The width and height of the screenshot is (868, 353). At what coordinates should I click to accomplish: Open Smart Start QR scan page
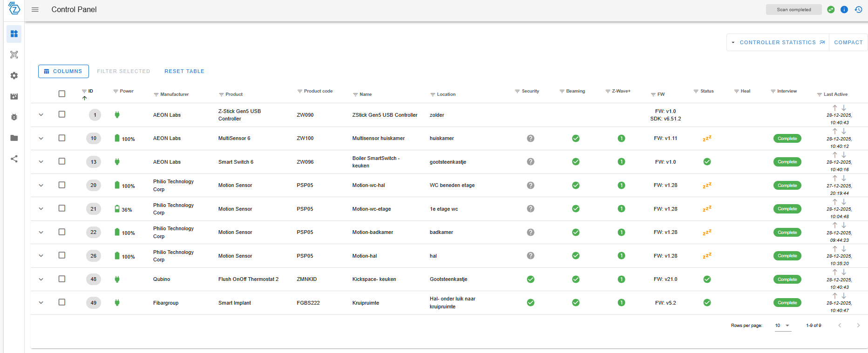(x=14, y=55)
